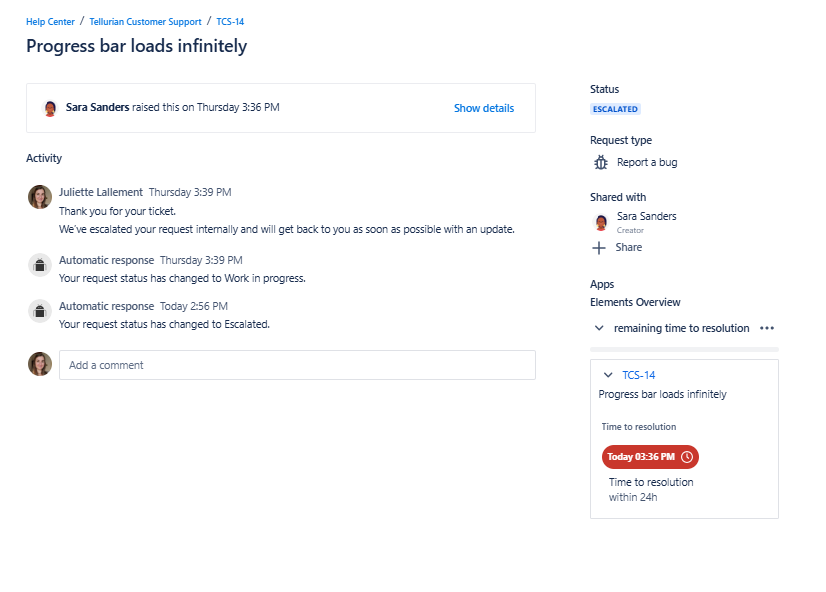The image size is (826, 592).
Task: Click Juliette Lallement's profile avatar
Action: tap(39, 196)
